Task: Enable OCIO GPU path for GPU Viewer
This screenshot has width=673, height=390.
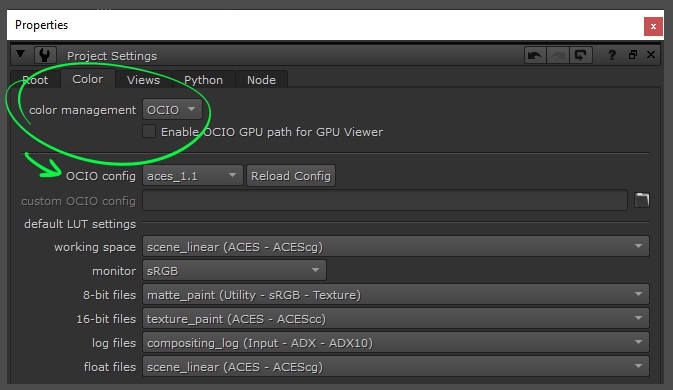Action: pos(149,131)
